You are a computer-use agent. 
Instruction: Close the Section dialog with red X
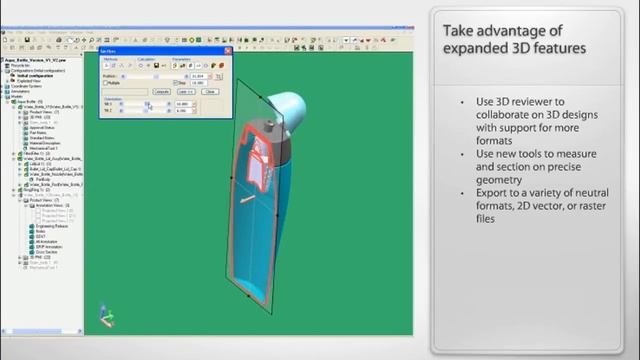click(228, 51)
